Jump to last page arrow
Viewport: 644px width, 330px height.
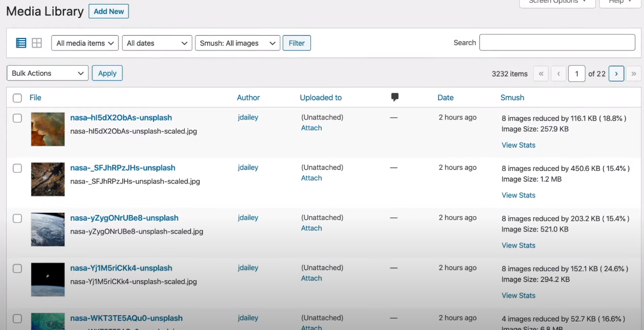click(x=634, y=74)
